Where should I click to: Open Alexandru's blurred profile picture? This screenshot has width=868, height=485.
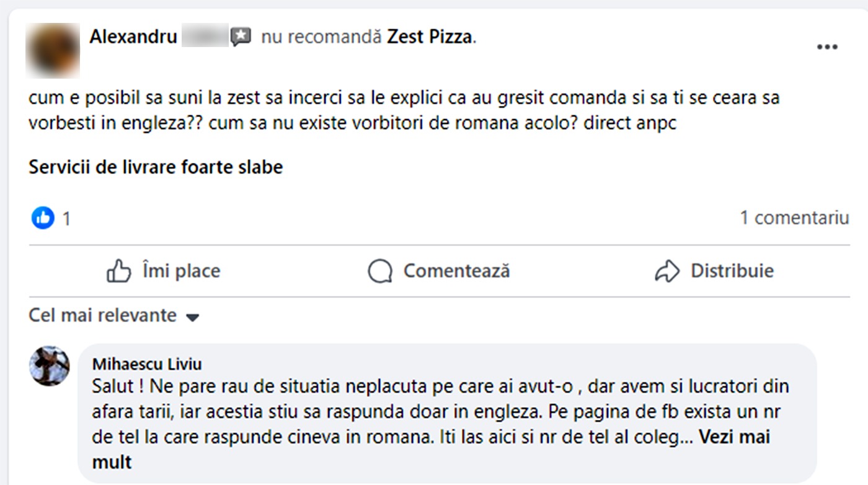53,50
